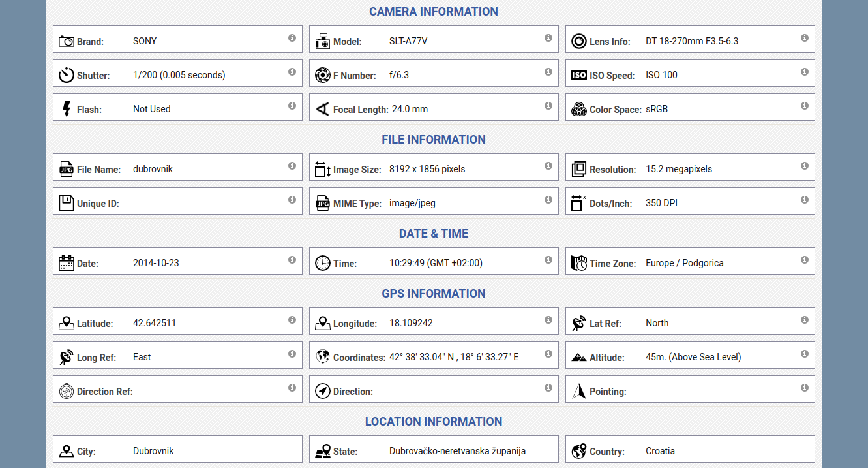The image size is (868, 468).
Task: Click the GPS INFORMATION section heading
Action: click(434, 294)
